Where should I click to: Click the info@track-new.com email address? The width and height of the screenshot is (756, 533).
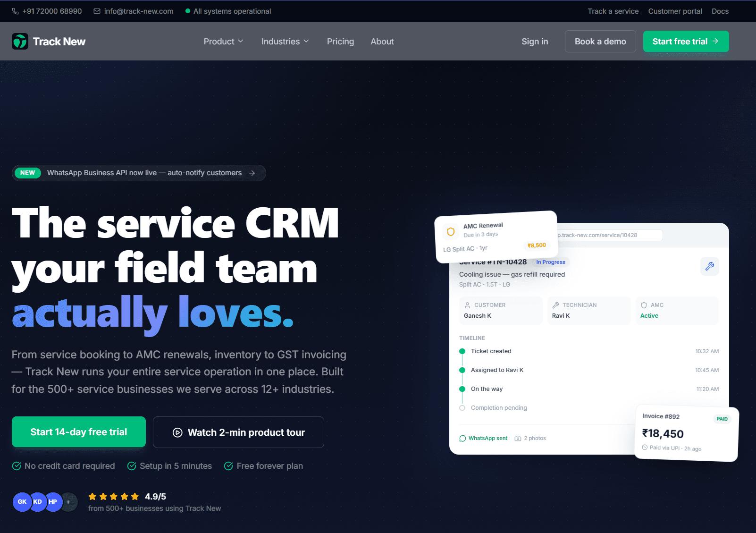point(139,11)
